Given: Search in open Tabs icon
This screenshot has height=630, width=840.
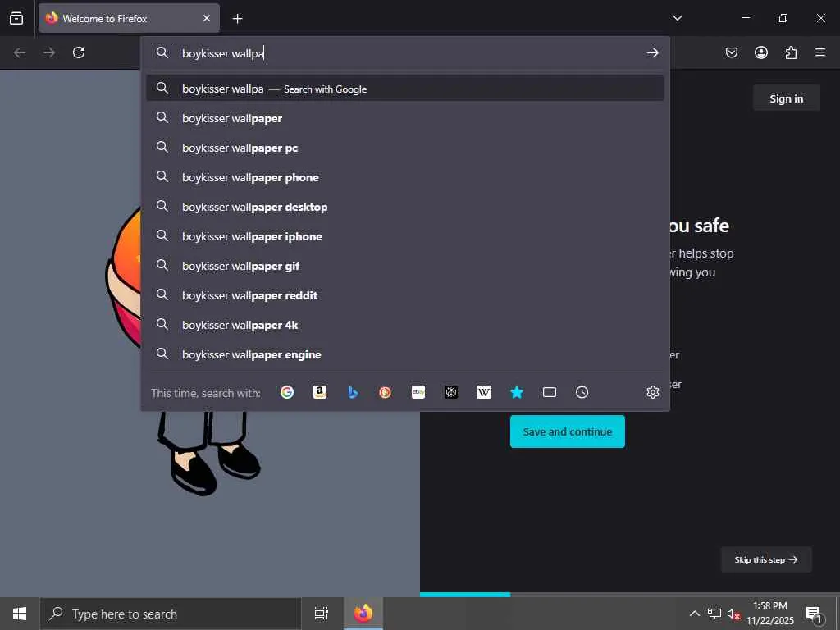Looking at the screenshot, I should 549,392.
